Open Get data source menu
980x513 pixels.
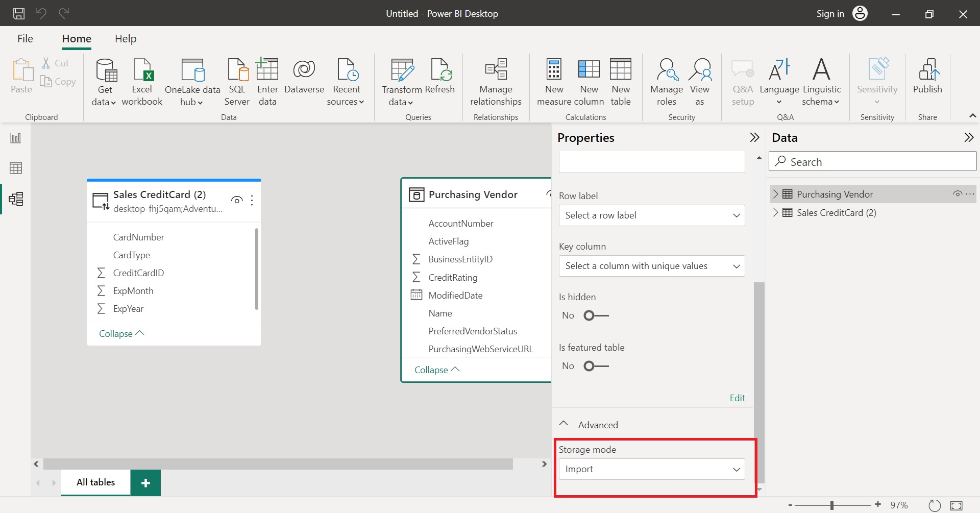coord(105,82)
